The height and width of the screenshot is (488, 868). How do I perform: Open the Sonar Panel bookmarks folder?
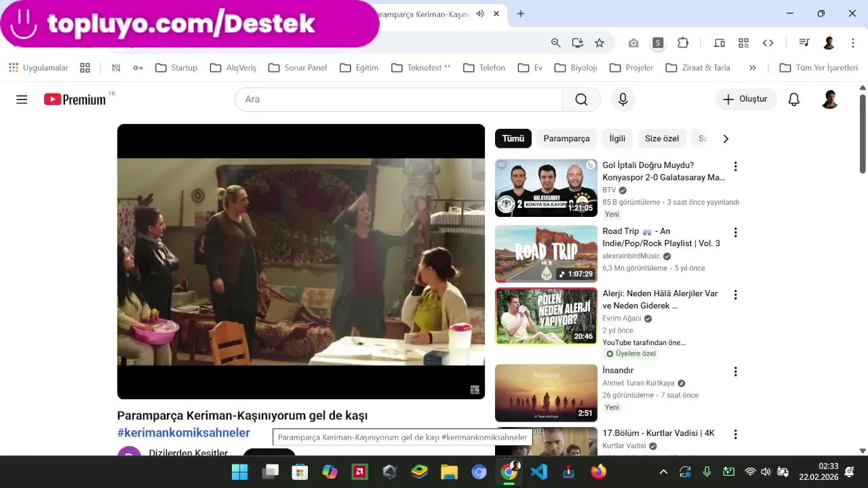[298, 68]
